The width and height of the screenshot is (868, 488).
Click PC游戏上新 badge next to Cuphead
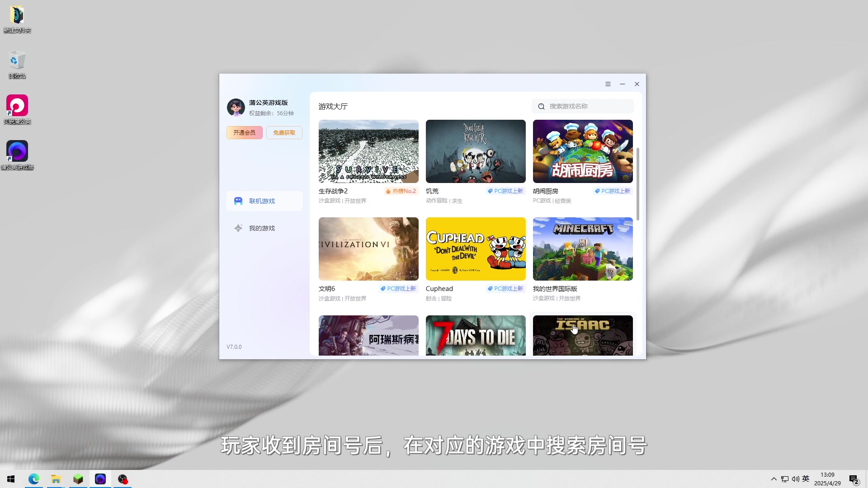[x=505, y=289]
